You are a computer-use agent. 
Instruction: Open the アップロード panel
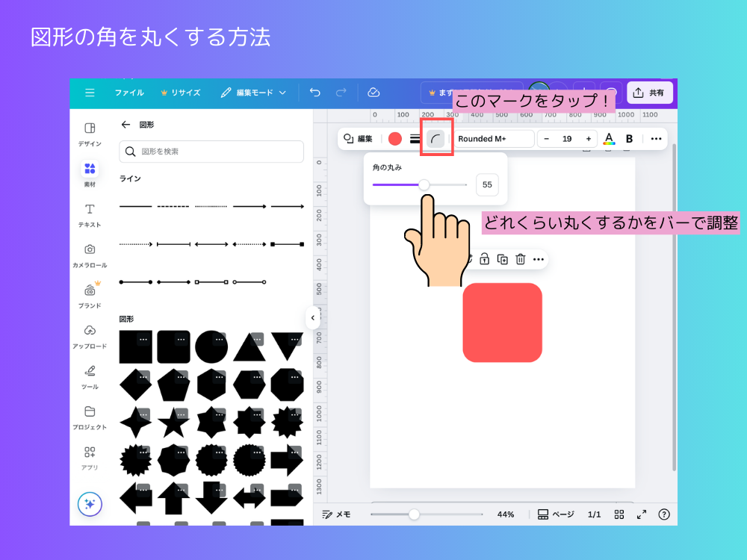89,336
